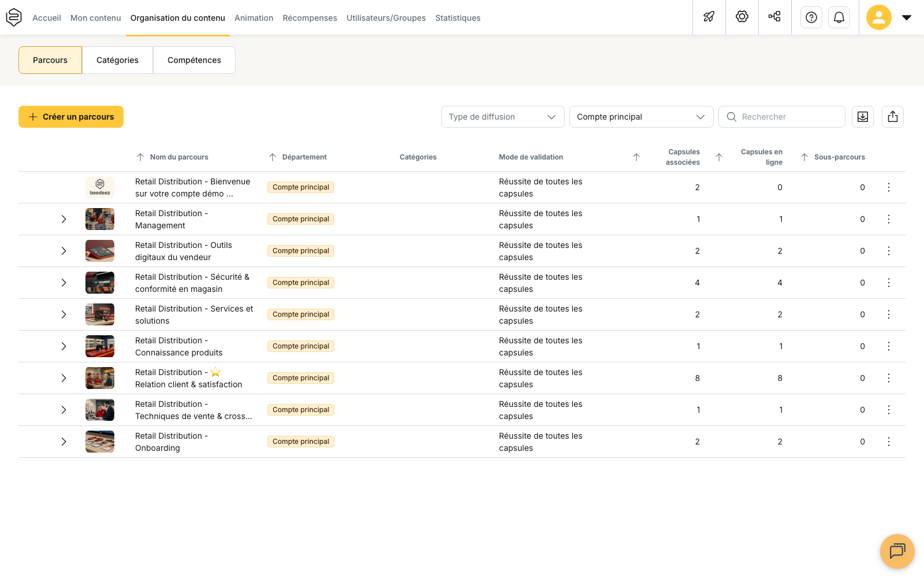This screenshot has width=924, height=578.
Task: Open Mon contenu menu
Action: pyautogui.click(x=96, y=18)
